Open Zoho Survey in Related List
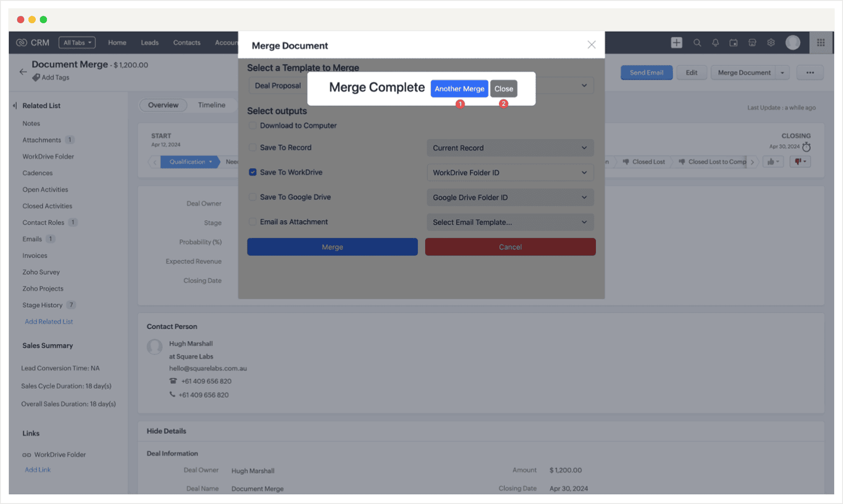Viewport: 843px width, 504px height. 41,272
